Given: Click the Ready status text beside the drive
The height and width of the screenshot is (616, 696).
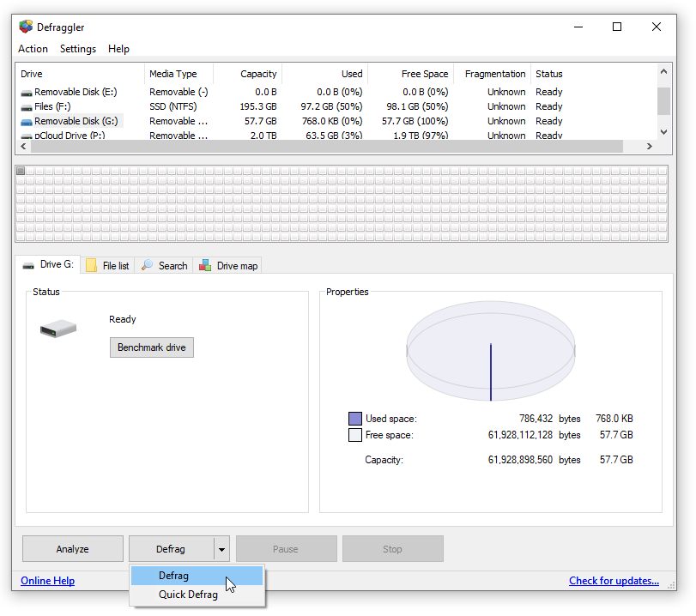Looking at the screenshot, I should 123,319.
